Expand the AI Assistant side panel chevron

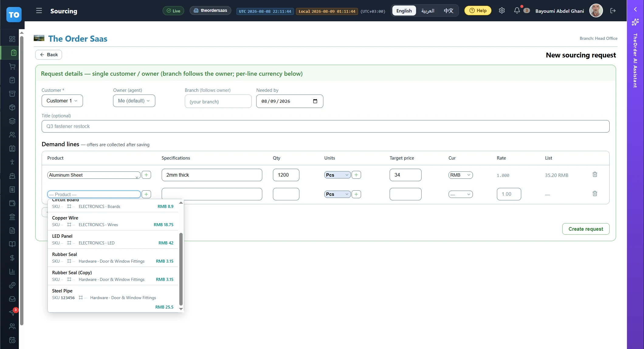(635, 9)
